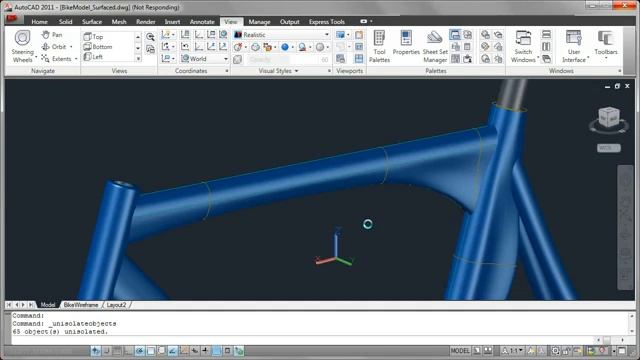
Task: Cascade windows icon in Windows panel
Action: pyautogui.click(x=546, y=59)
